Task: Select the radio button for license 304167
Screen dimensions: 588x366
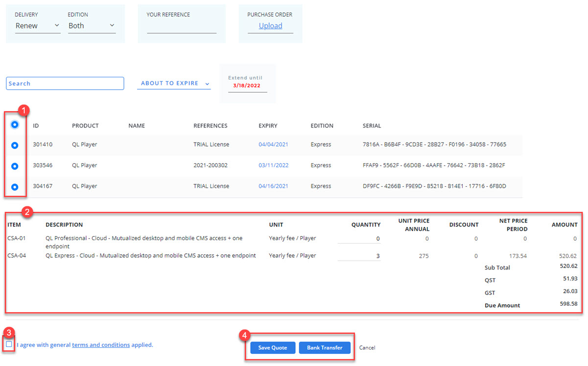Action: [15, 187]
